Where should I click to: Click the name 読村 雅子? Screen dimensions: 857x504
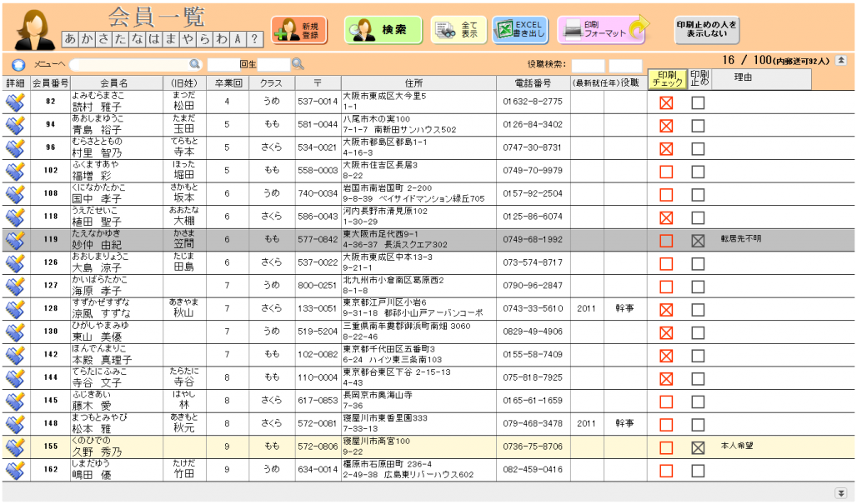pos(97,107)
